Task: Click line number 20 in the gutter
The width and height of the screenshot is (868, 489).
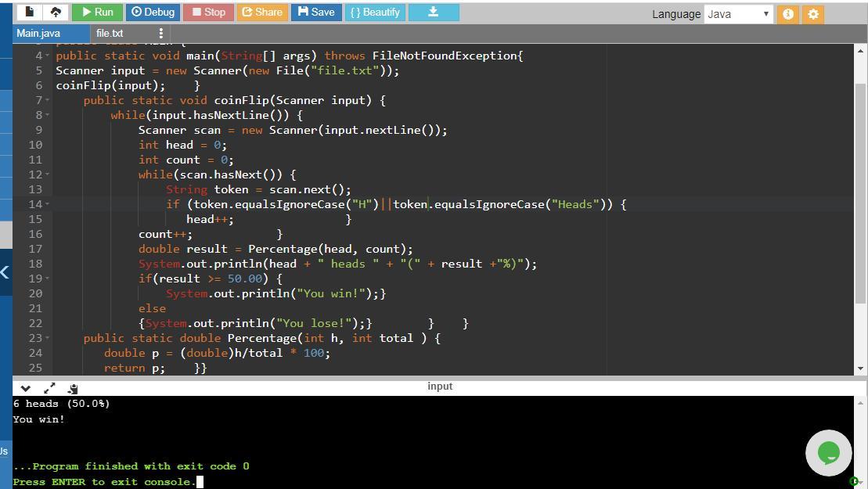Action: pos(35,293)
